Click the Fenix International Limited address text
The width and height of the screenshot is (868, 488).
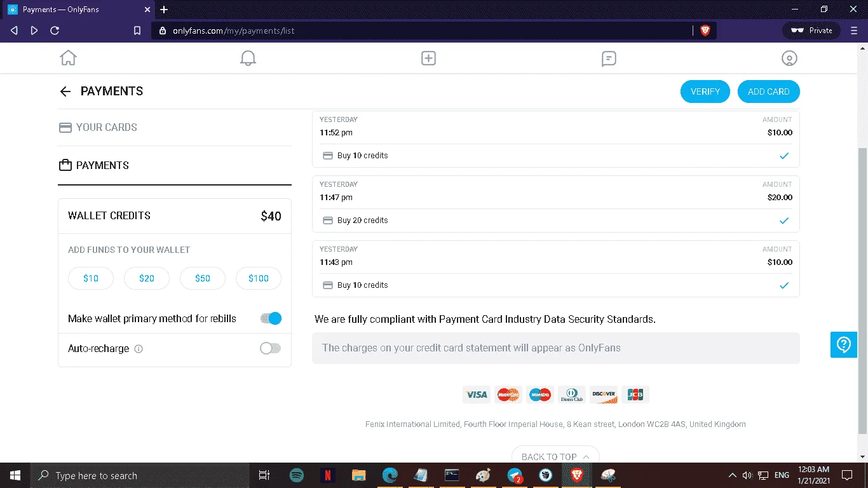pyautogui.click(x=555, y=424)
